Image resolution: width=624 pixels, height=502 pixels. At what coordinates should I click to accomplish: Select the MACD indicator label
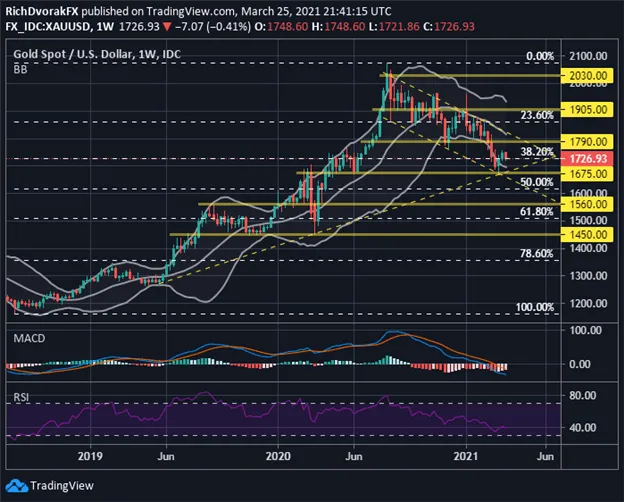pos(29,338)
